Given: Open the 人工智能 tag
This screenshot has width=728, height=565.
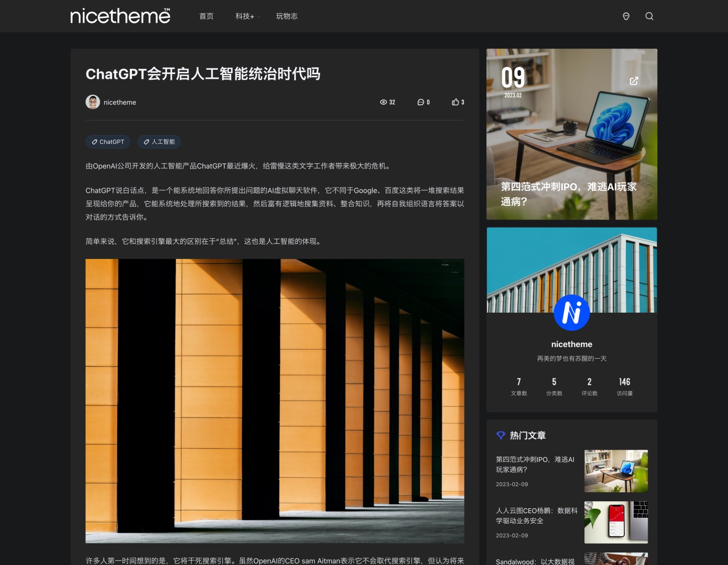Looking at the screenshot, I should tap(159, 142).
